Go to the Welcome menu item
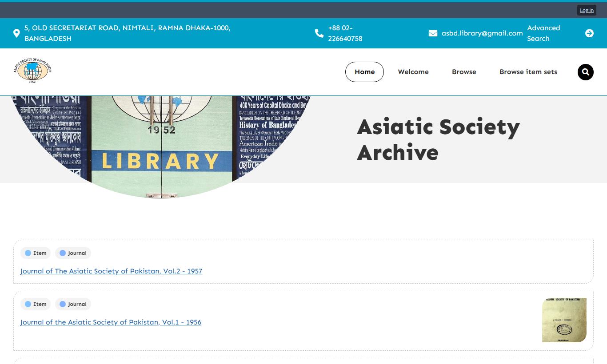This screenshot has width=607, height=364. [413, 72]
